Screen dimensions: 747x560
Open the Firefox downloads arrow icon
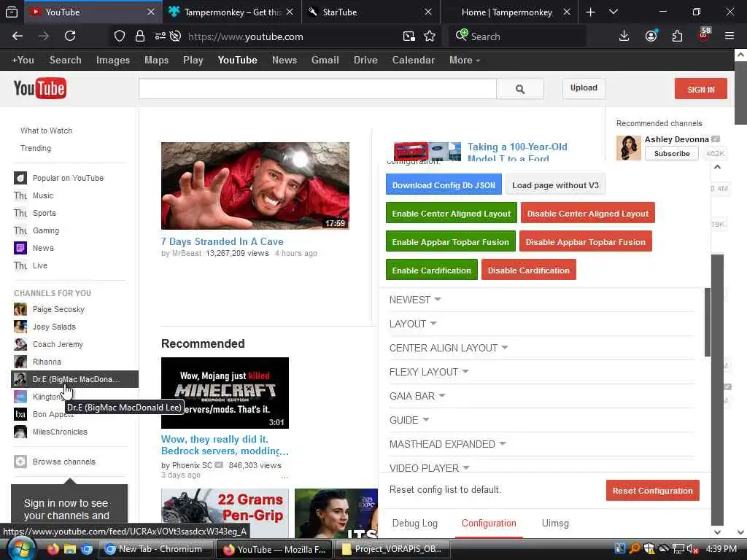624,36
